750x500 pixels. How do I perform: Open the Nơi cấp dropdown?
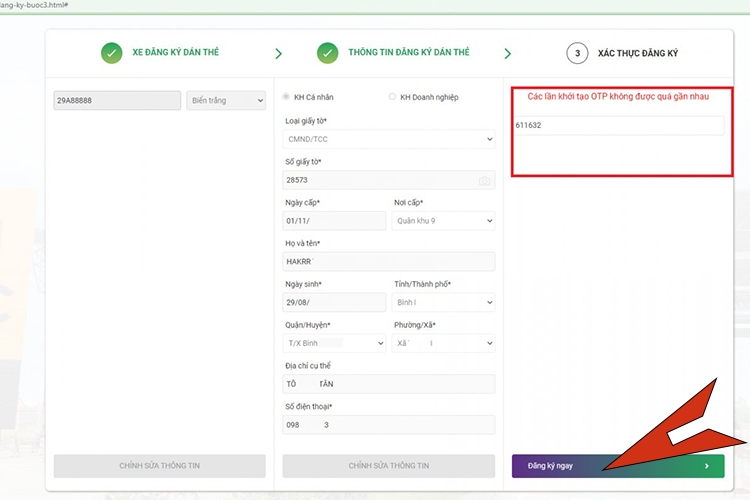(x=443, y=221)
